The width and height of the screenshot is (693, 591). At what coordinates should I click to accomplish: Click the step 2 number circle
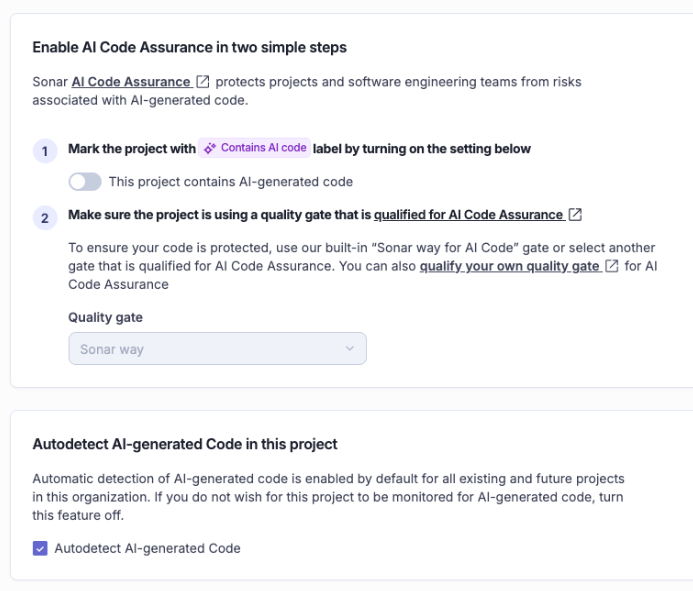tap(45, 218)
